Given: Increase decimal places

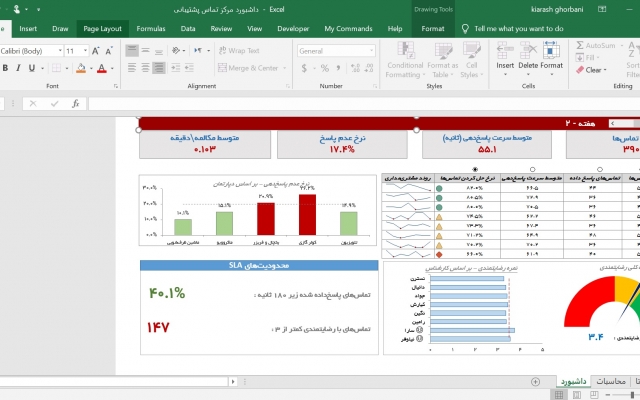Looking at the screenshot, I should pyautogui.click(x=355, y=68).
